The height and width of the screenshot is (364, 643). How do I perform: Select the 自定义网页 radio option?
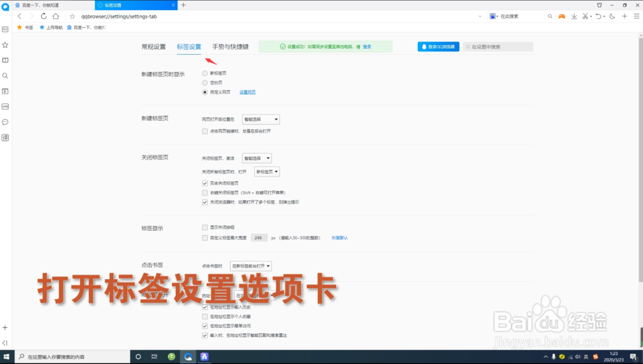204,92
